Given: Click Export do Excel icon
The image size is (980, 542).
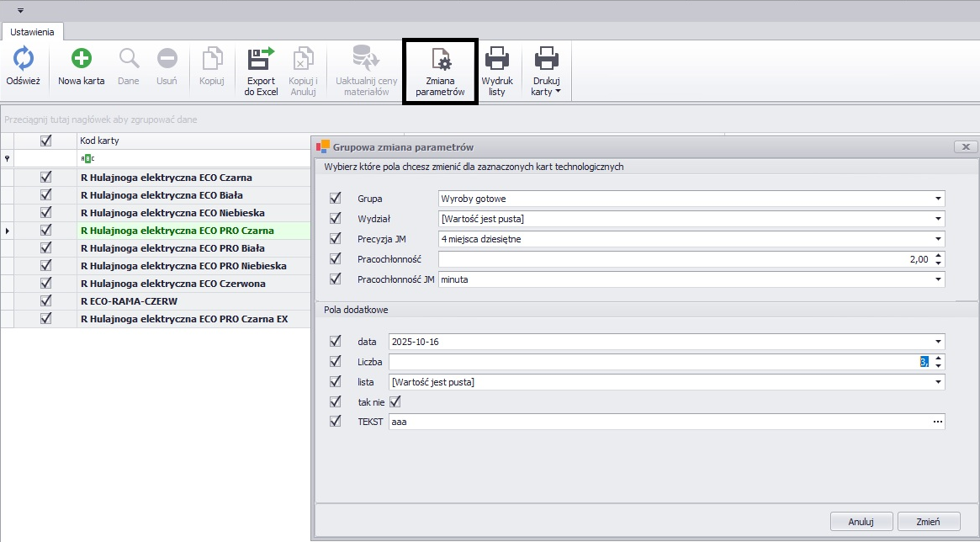Looking at the screenshot, I should [261, 60].
